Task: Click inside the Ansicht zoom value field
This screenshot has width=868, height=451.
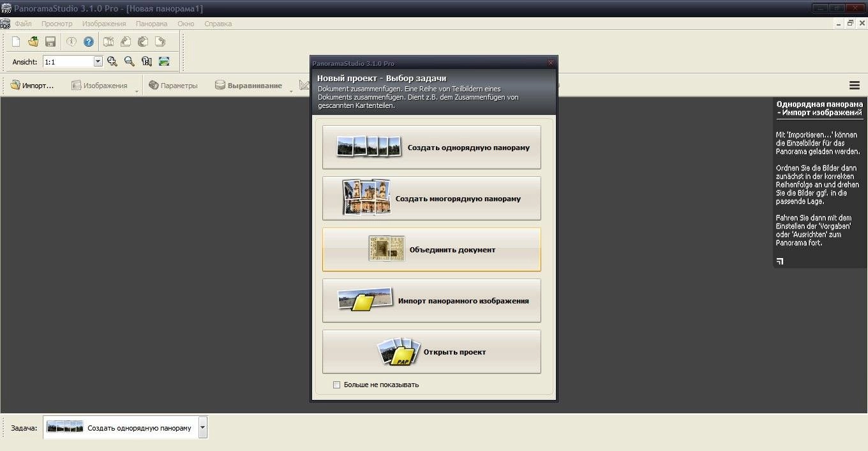Action: click(68, 61)
